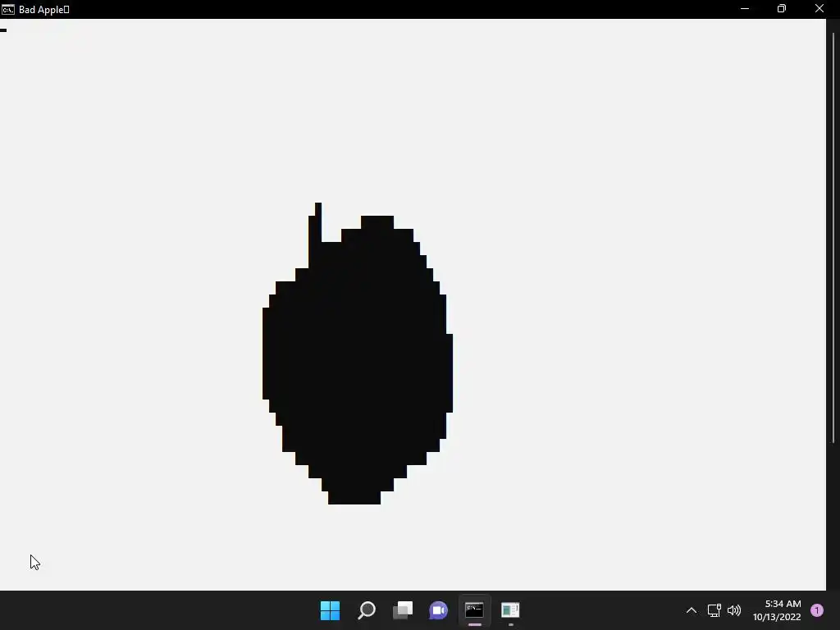Select the command prompt taskbar icon
Image resolution: width=840 pixels, height=630 pixels.
474,610
